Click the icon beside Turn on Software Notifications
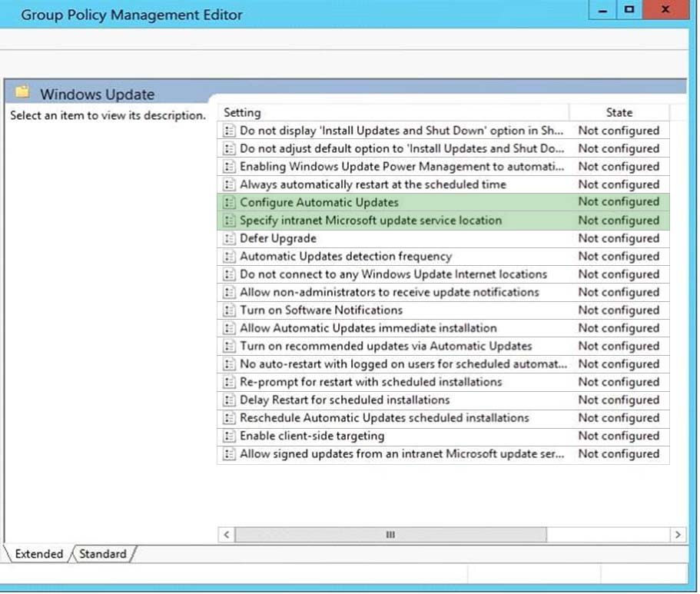Screen dimensions: 700x594 229,310
